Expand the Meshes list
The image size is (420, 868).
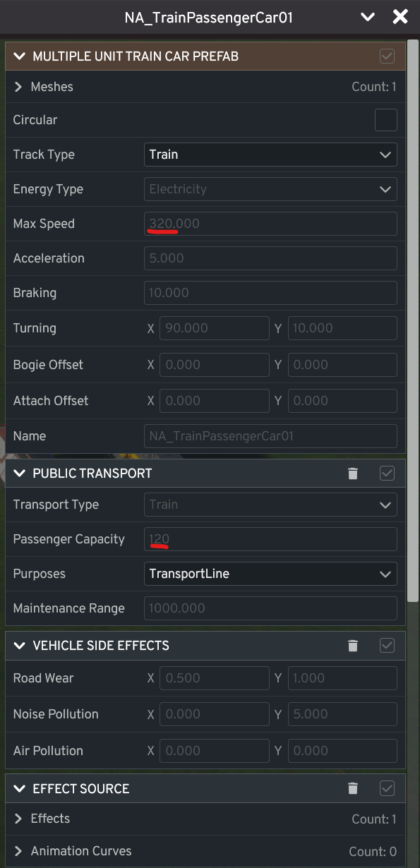click(18, 86)
